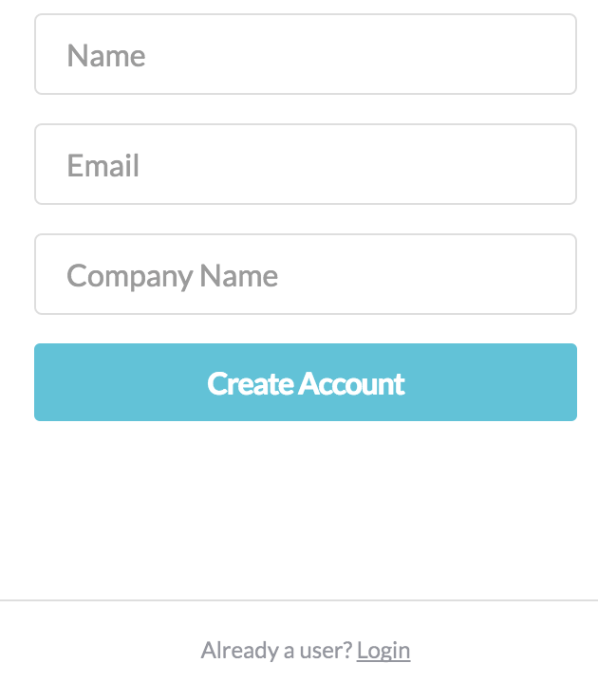Select the Company Name field
598x700 pixels.
(306, 274)
